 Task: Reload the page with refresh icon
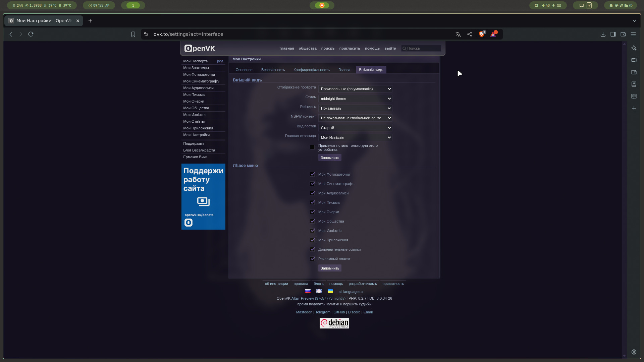pyautogui.click(x=31, y=34)
